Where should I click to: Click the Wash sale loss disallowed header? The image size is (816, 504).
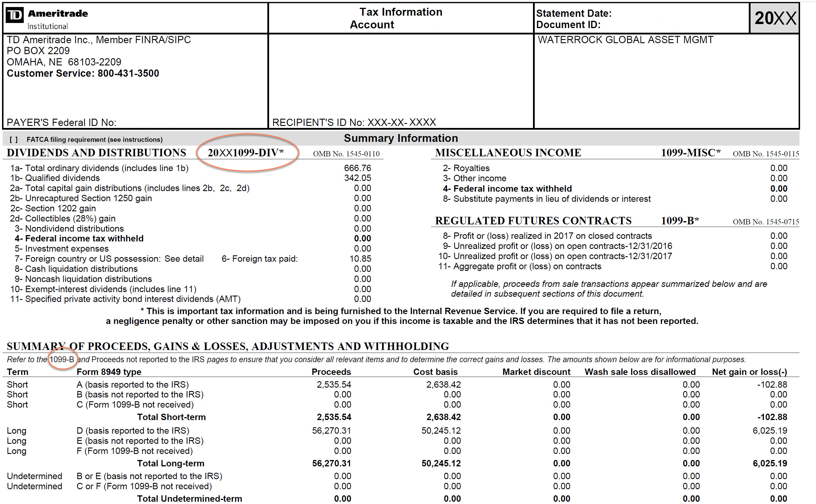pos(640,372)
